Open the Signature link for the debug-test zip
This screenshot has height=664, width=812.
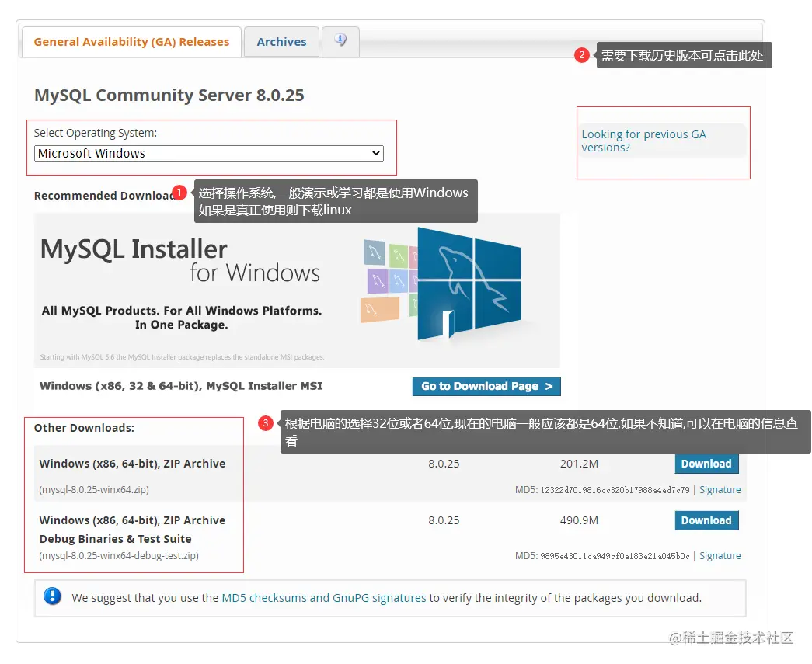[x=720, y=555]
